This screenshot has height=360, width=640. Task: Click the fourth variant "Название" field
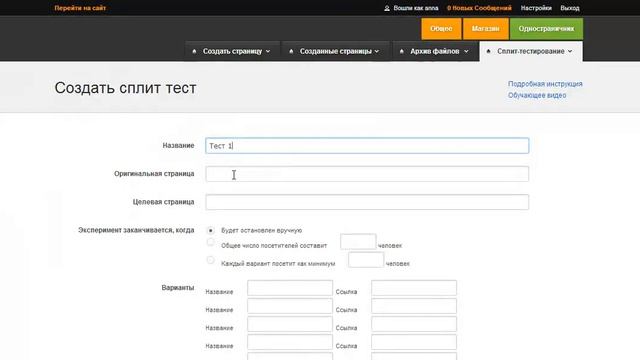tap(290, 342)
